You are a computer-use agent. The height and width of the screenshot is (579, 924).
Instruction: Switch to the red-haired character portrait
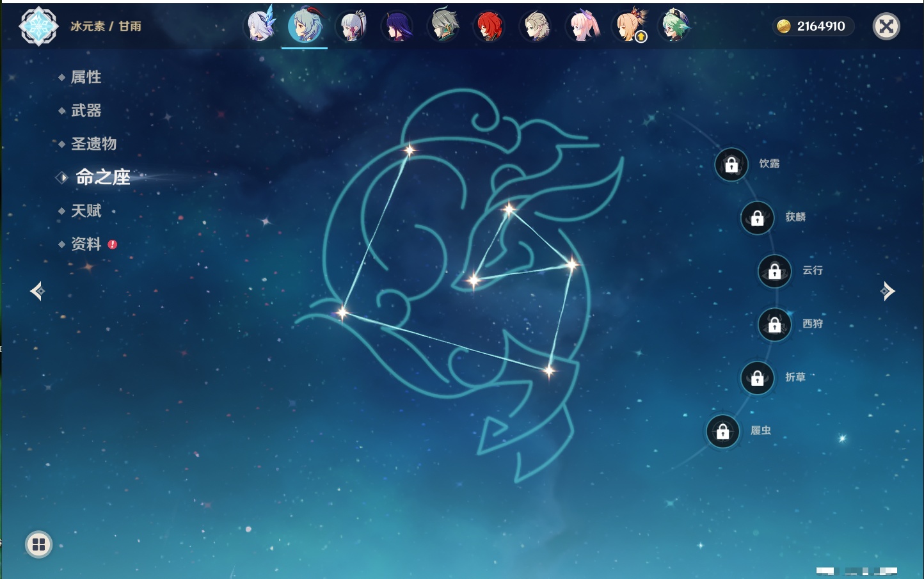(x=490, y=26)
